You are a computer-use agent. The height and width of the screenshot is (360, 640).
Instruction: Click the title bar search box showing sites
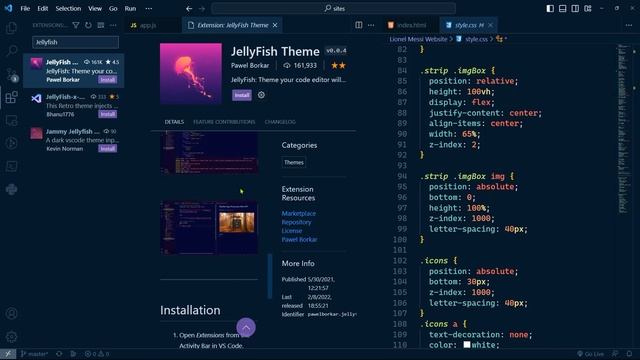click(334, 8)
